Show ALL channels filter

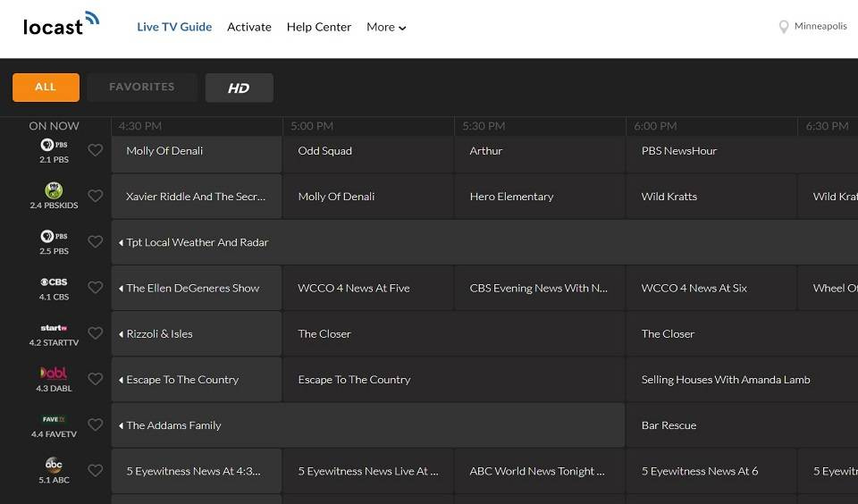[x=46, y=87]
